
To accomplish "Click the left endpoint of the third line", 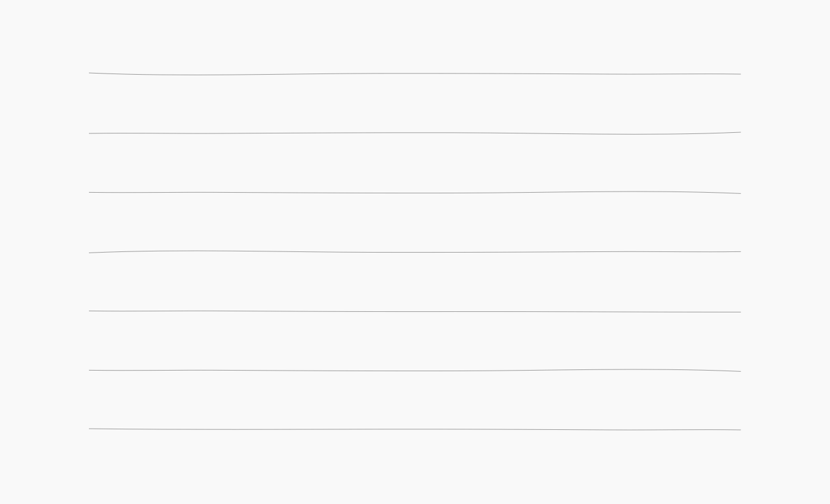I will pos(90,192).
